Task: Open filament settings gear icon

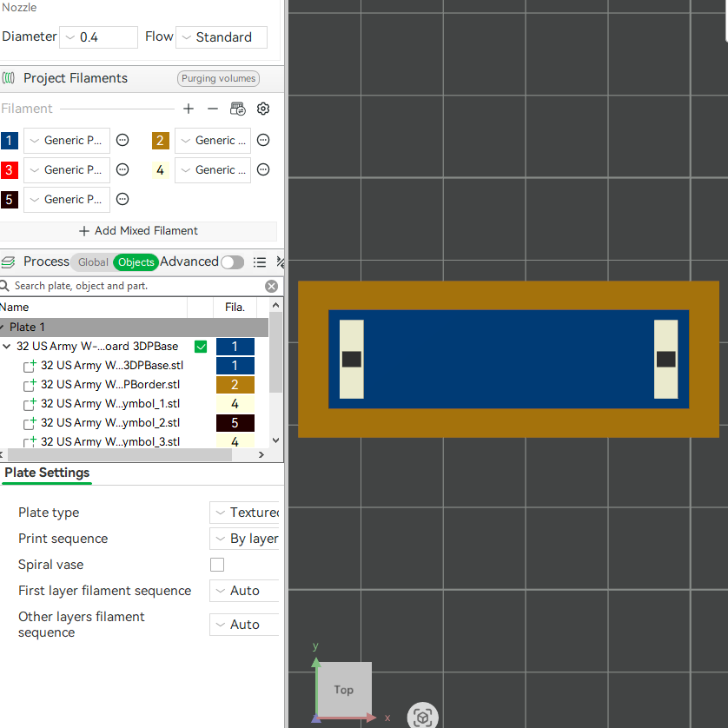Action: [x=263, y=109]
